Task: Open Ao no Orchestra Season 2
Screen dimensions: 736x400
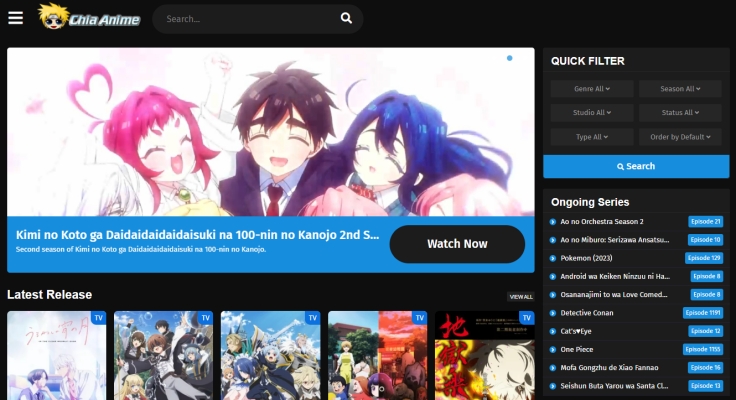Action: click(602, 221)
